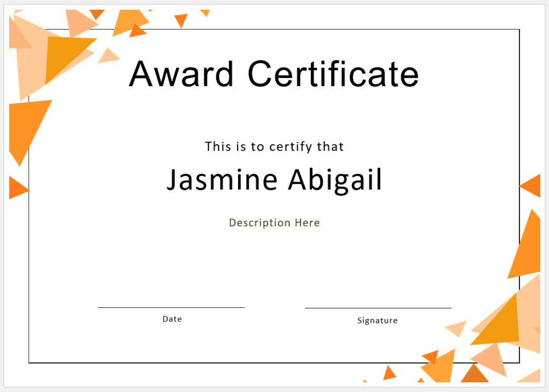Click the 'This is to certify that' line

[x=274, y=146]
